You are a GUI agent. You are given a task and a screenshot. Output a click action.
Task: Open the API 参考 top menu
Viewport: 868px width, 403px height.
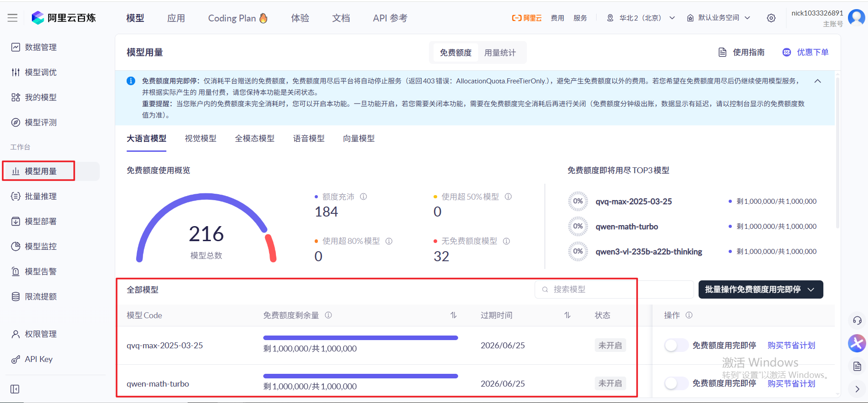click(390, 18)
